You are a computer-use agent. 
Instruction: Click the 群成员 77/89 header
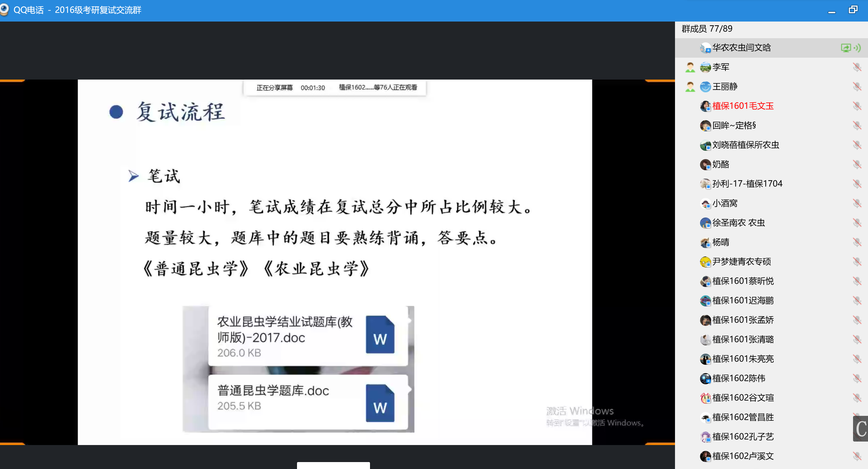(707, 29)
